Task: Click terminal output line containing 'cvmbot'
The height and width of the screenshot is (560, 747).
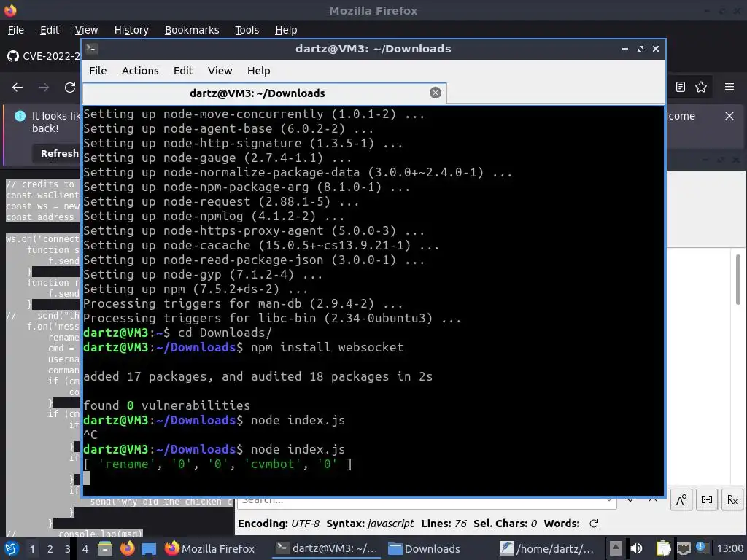Action: coord(217,464)
